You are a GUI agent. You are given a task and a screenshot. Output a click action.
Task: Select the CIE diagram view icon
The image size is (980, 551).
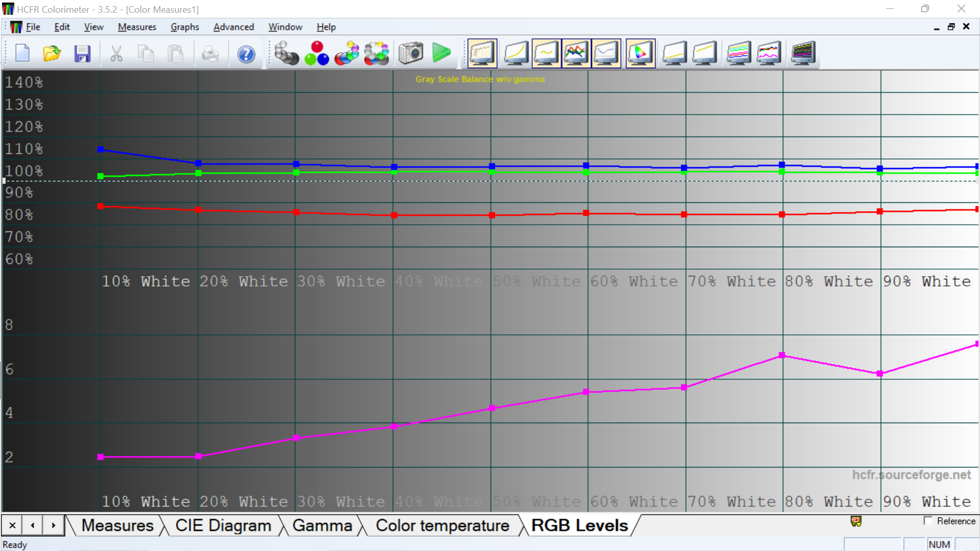pos(639,55)
